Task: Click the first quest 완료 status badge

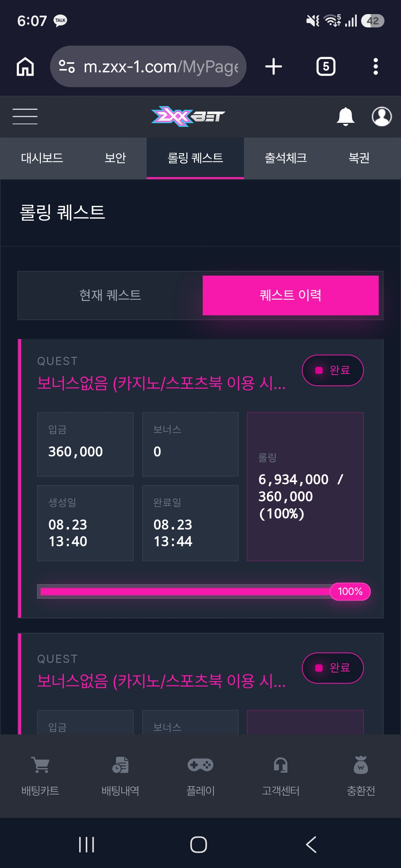Action: 333,370
